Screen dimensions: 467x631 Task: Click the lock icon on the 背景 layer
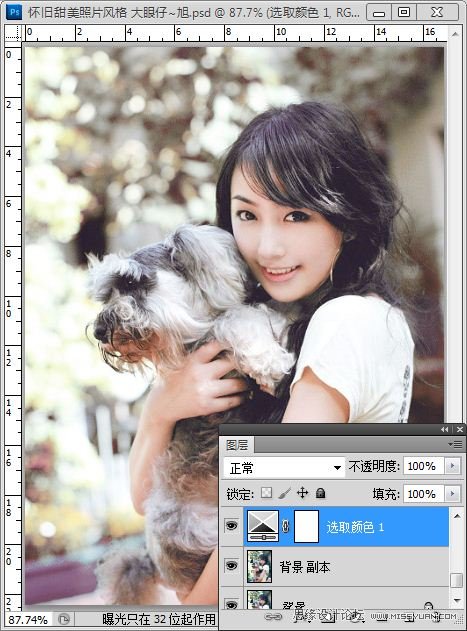coord(428,606)
